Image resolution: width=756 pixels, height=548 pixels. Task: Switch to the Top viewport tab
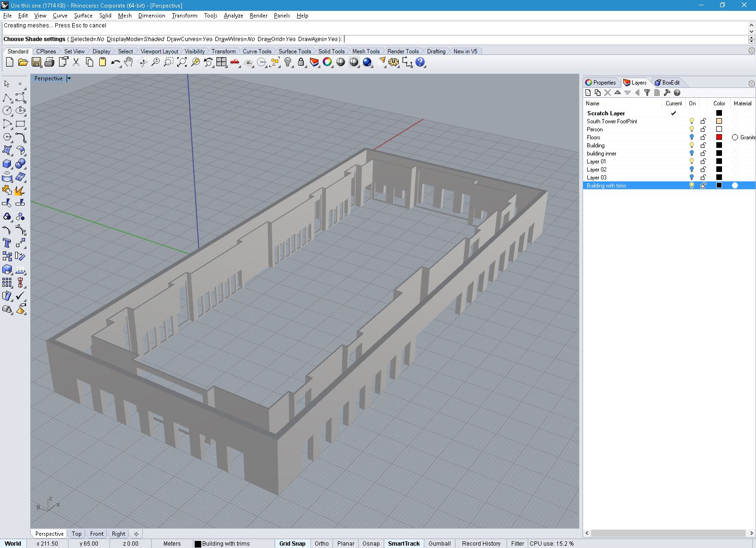[77, 533]
